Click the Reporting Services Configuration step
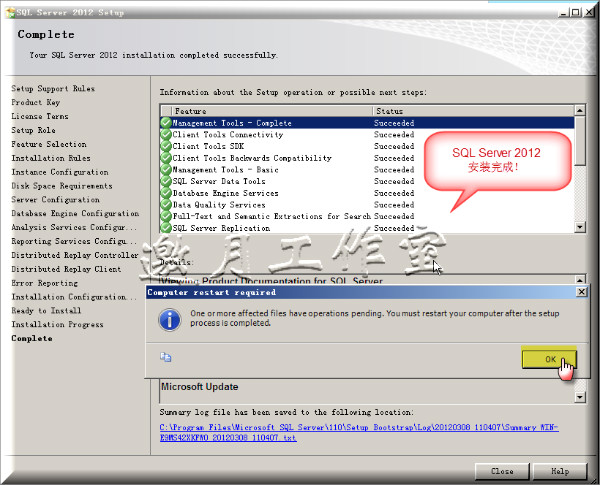The width and height of the screenshot is (600, 485). pos(74,241)
